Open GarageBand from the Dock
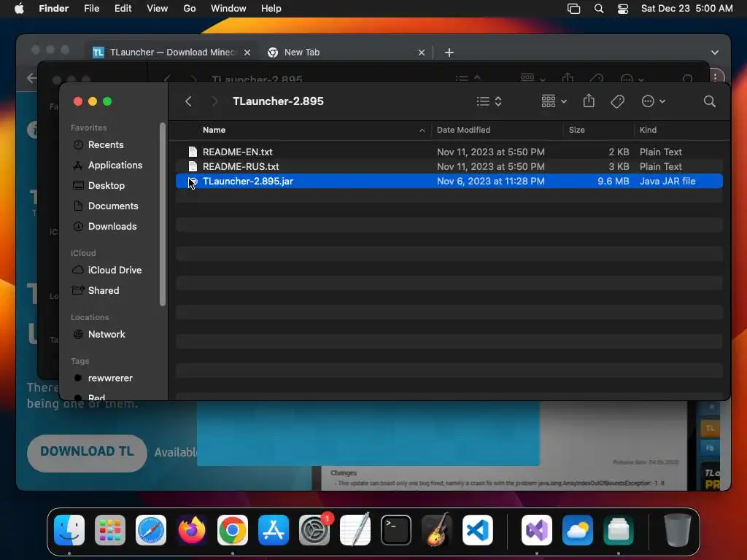 coord(437,530)
